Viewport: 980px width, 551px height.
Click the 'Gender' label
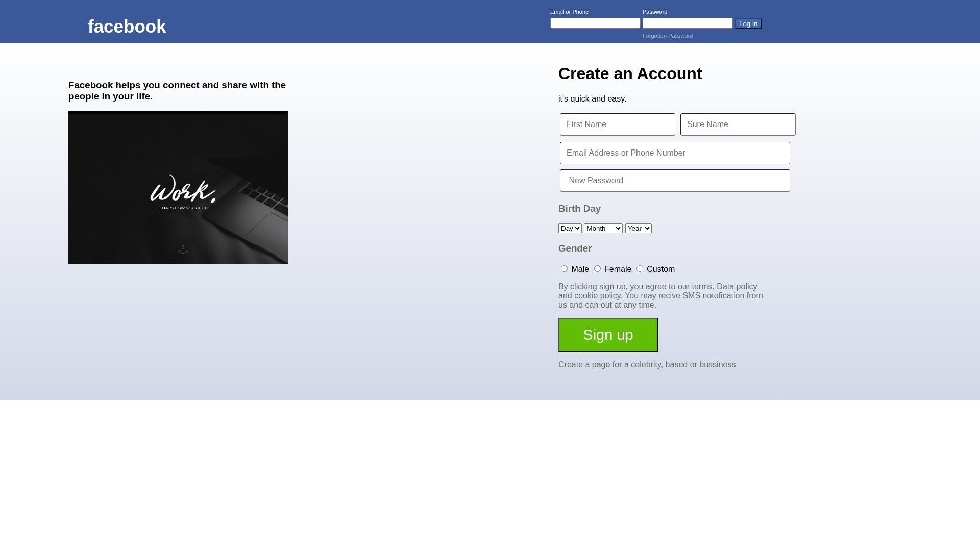coord(575,248)
